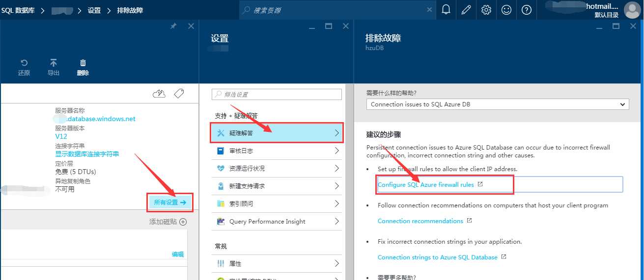Expand the 属性 row chevron
This screenshot has width=644, height=280.
pyautogui.click(x=336, y=263)
